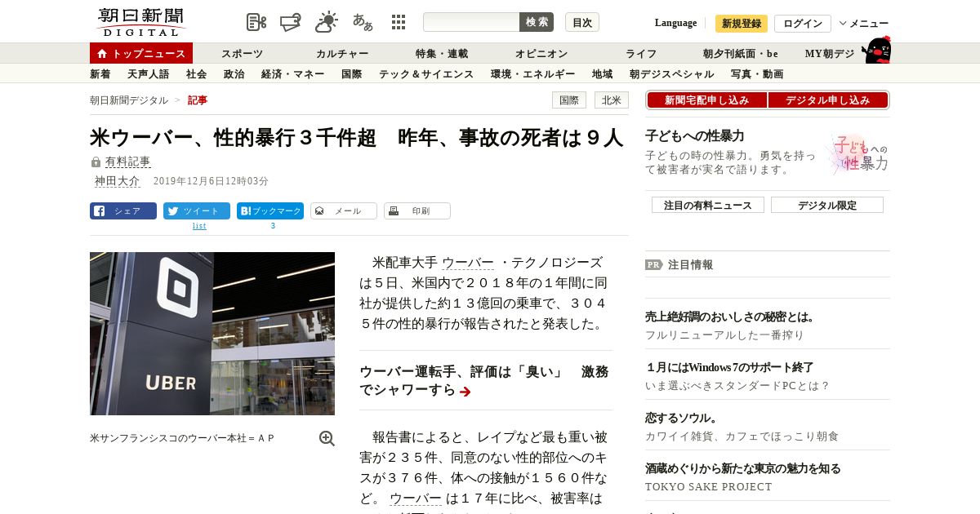Viewport: 980px width, 514px height.
Task: Click the 国際 category tag
Action: coord(569,100)
